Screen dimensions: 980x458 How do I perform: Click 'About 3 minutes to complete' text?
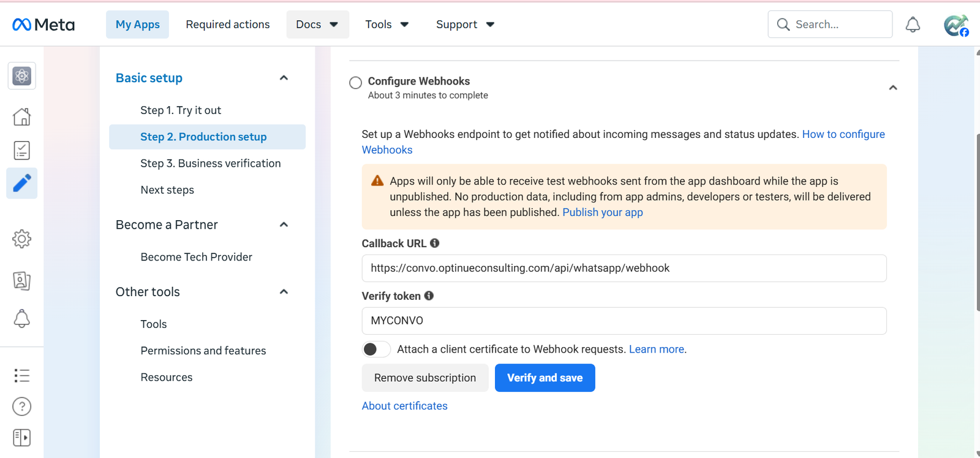click(x=428, y=95)
